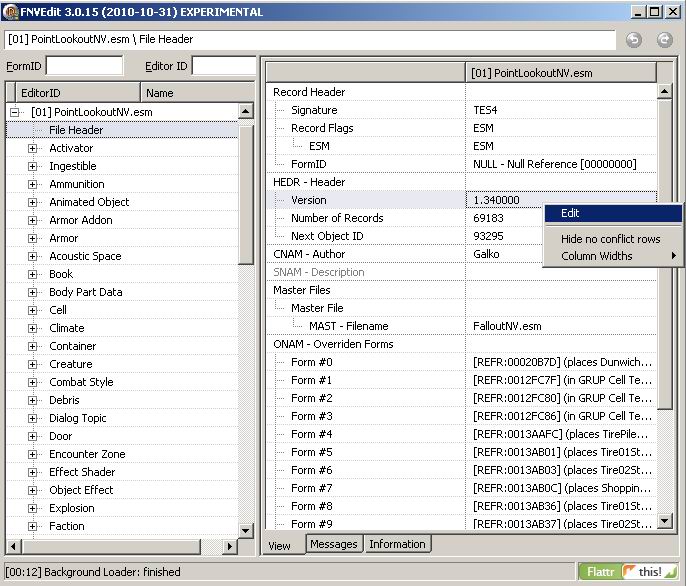Choose Hide no conflict rows option

pos(610,239)
